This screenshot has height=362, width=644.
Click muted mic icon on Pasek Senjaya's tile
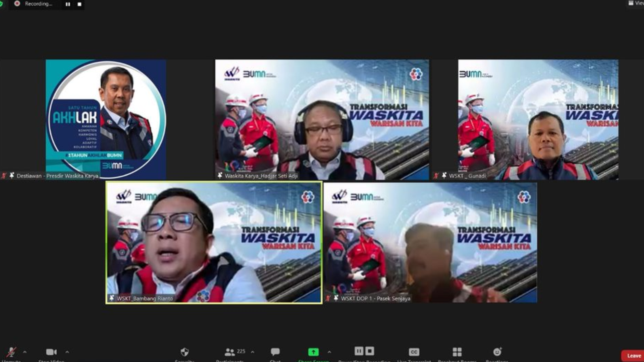coord(328,298)
